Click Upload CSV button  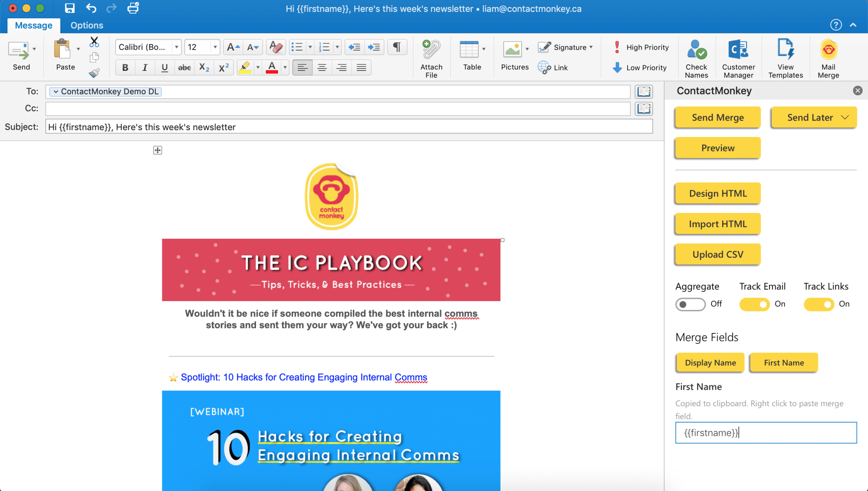[718, 254]
